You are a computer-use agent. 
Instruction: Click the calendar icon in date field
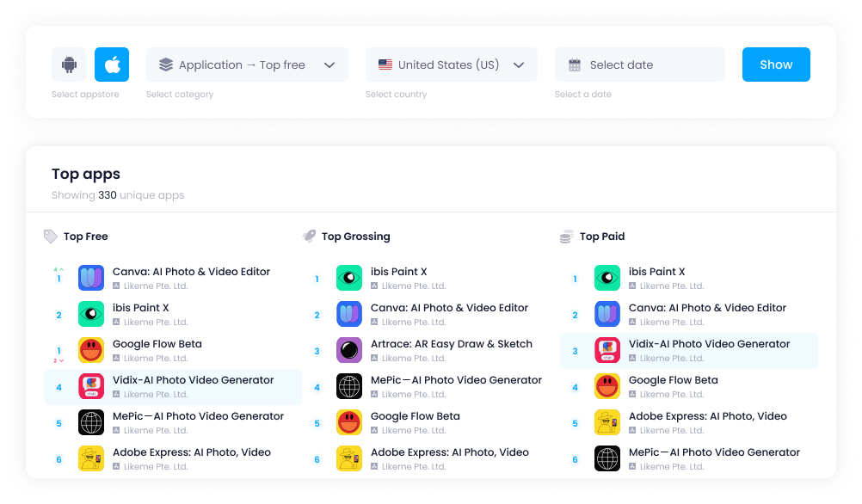point(575,65)
